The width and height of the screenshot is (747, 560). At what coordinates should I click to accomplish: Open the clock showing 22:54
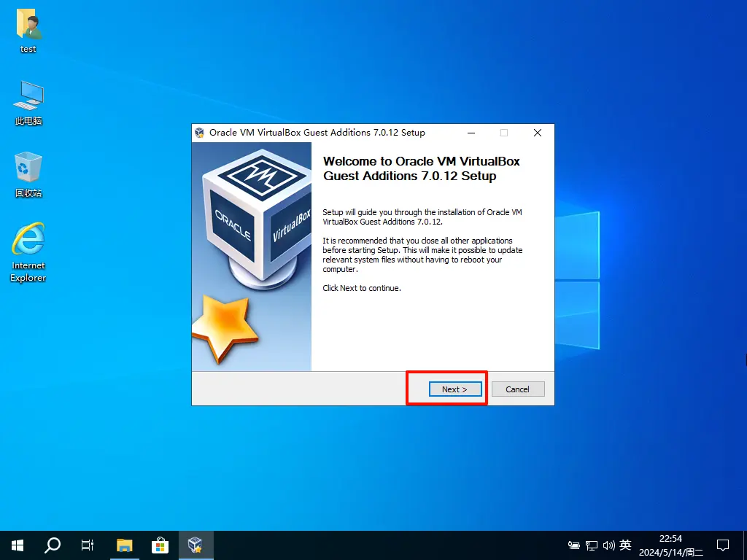(671, 545)
